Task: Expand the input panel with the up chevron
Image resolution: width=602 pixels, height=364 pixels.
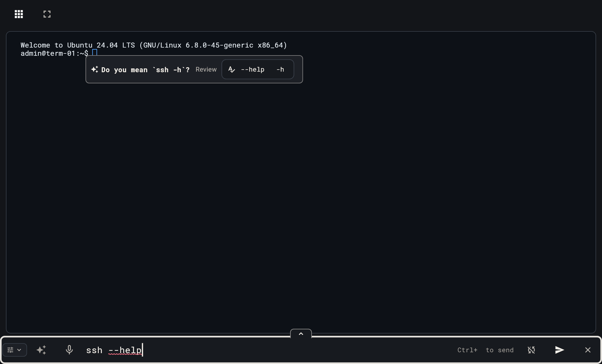Action: [301, 334]
